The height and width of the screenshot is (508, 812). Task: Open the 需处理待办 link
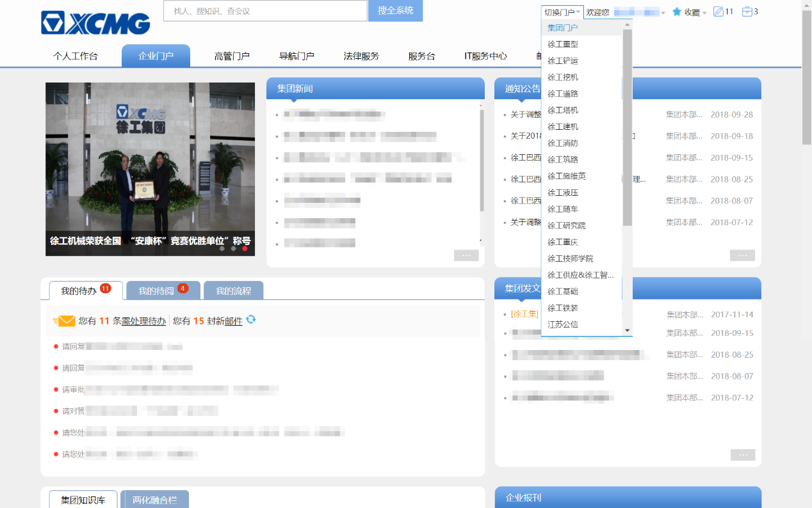[x=143, y=321]
